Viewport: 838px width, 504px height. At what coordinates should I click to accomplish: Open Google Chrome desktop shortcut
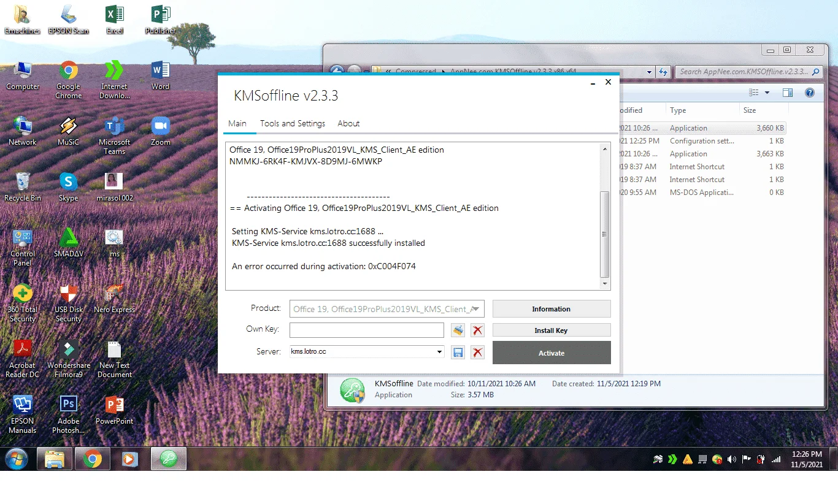click(x=69, y=80)
